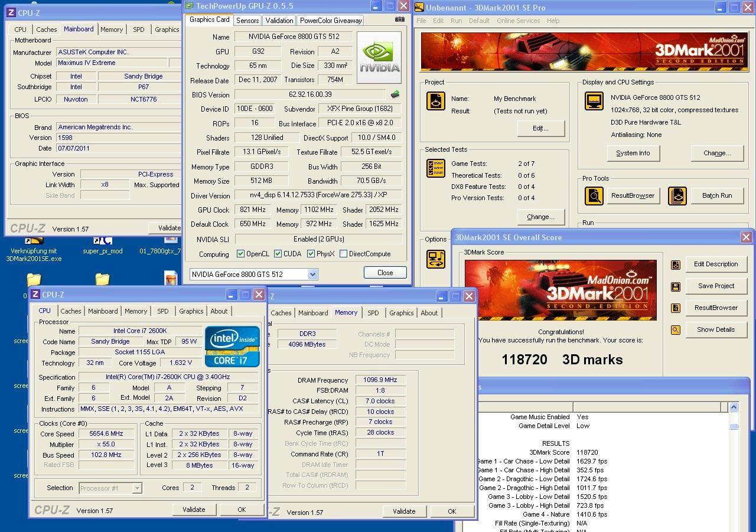This screenshot has width=756, height=532.
Task: Select the SPD tab in CPU-Z memory window
Action: pyautogui.click(x=373, y=313)
